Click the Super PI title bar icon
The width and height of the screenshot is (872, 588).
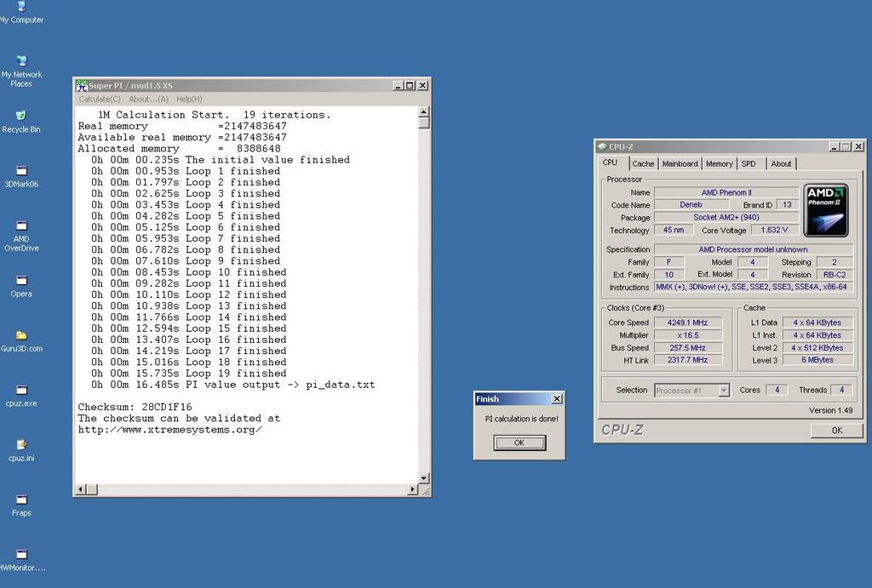82,86
